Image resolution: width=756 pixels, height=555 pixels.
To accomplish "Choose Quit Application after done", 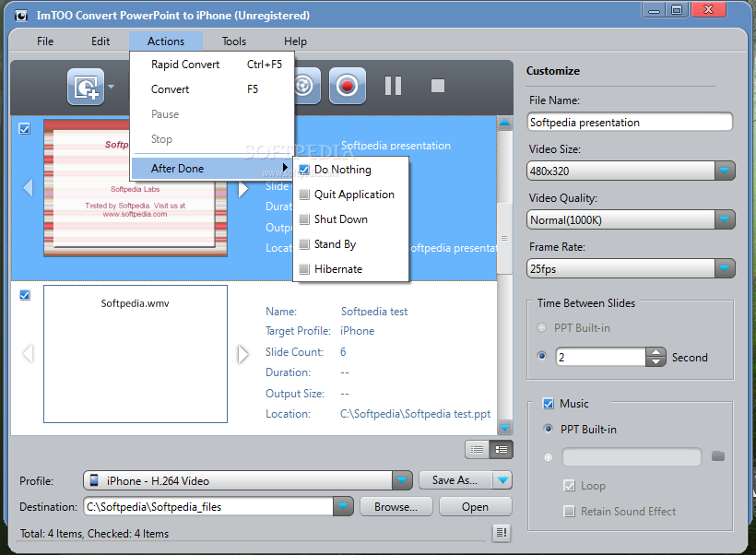I will (351, 195).
